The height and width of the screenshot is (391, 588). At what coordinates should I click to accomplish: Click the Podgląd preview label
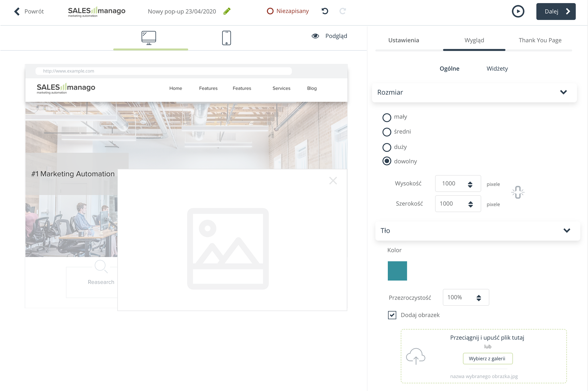[336, 36]
